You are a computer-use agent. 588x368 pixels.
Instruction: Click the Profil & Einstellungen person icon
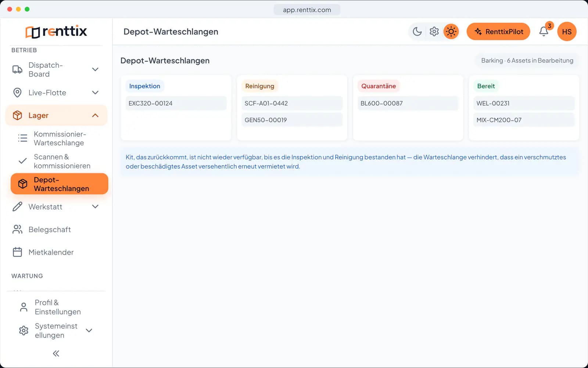(24, 307)
